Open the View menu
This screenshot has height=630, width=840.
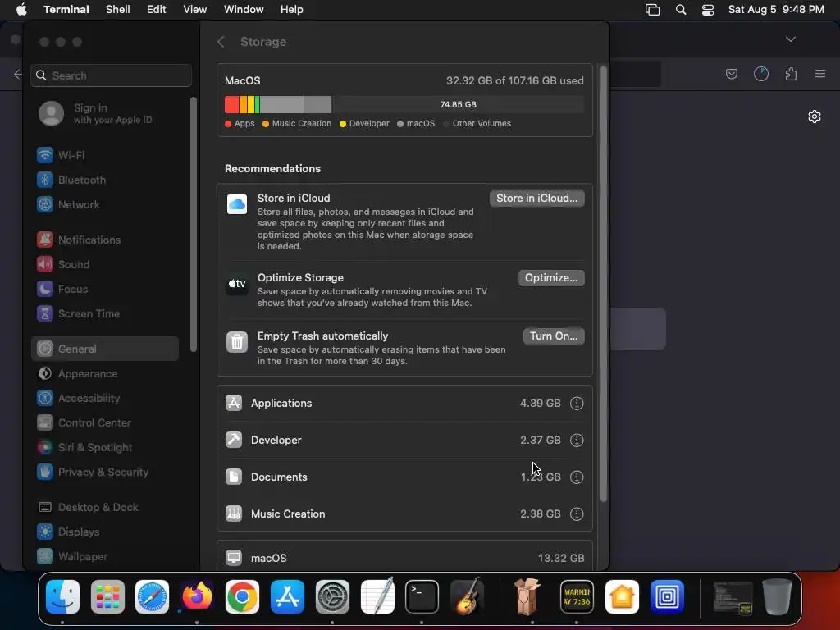[195, 10]
